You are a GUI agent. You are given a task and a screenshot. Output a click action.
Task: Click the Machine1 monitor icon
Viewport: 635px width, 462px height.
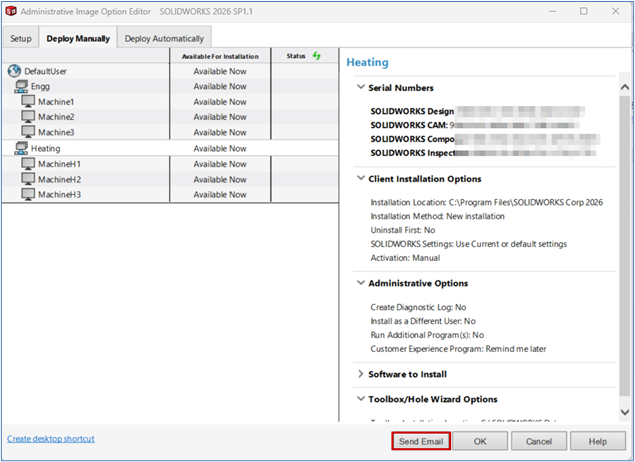(x=28, y=101)
